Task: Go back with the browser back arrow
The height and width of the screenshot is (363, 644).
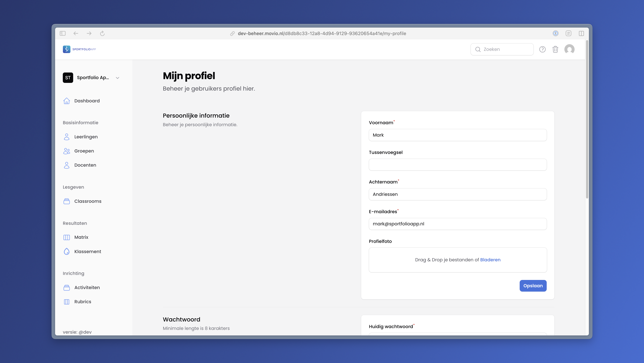Action: [76, 33]
